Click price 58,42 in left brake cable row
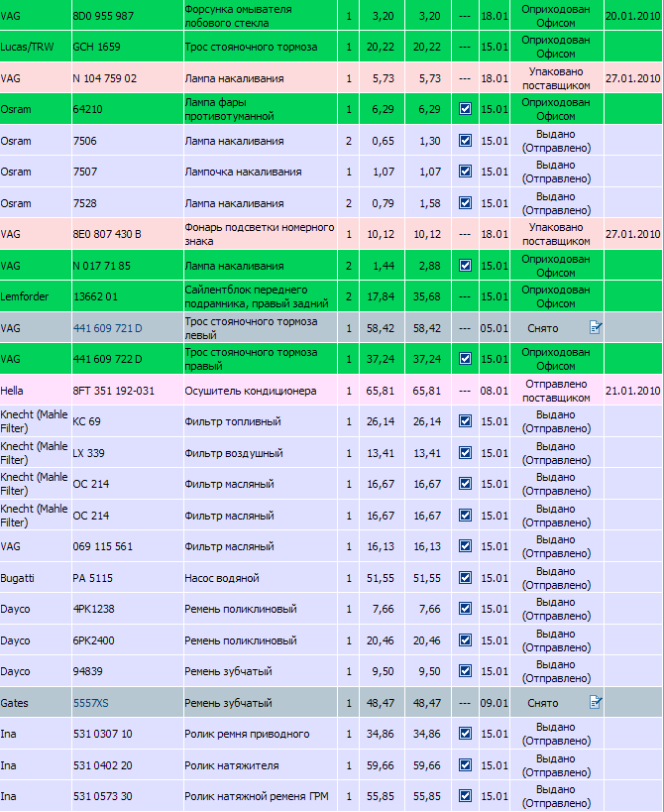 381,328
